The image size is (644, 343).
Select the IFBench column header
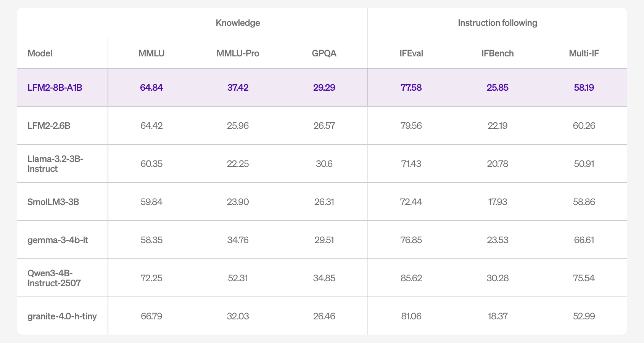497,53
